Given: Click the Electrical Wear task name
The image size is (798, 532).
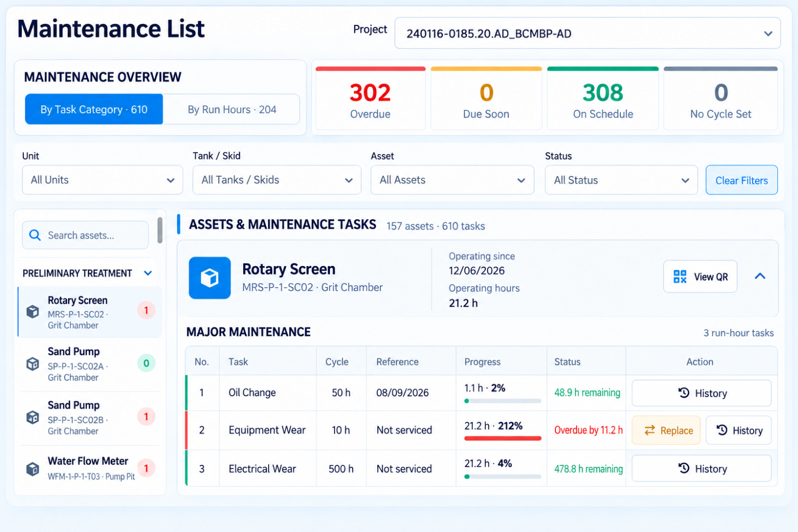Looking at the screenshot, I should [x=262, y=469].
